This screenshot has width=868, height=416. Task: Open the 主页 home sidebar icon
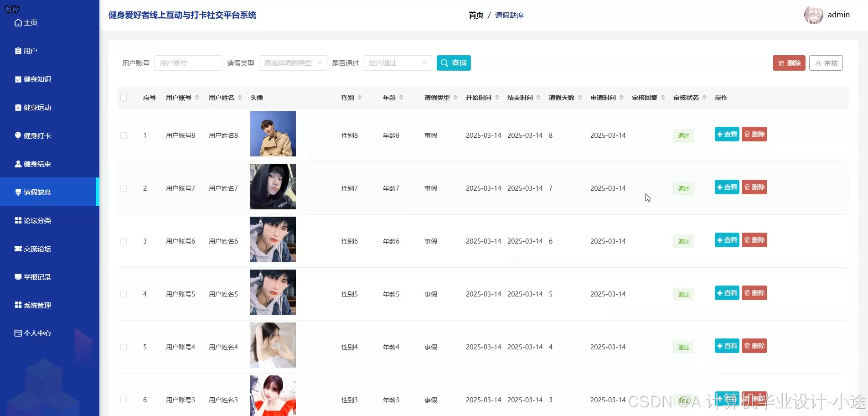(18, 22)
